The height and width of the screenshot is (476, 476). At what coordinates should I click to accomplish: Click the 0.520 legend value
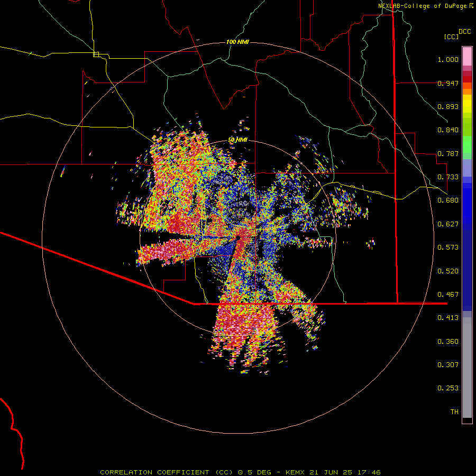coord(448,271)
